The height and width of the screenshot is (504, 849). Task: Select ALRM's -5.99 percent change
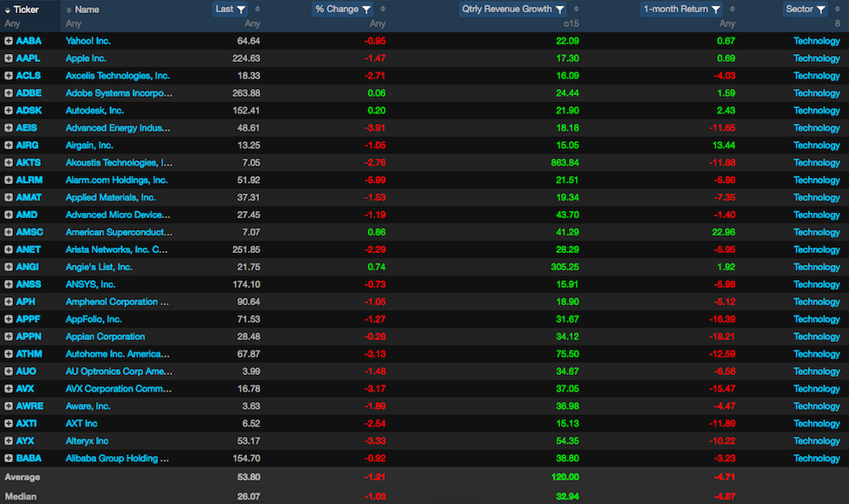click(x=374, y=180)
